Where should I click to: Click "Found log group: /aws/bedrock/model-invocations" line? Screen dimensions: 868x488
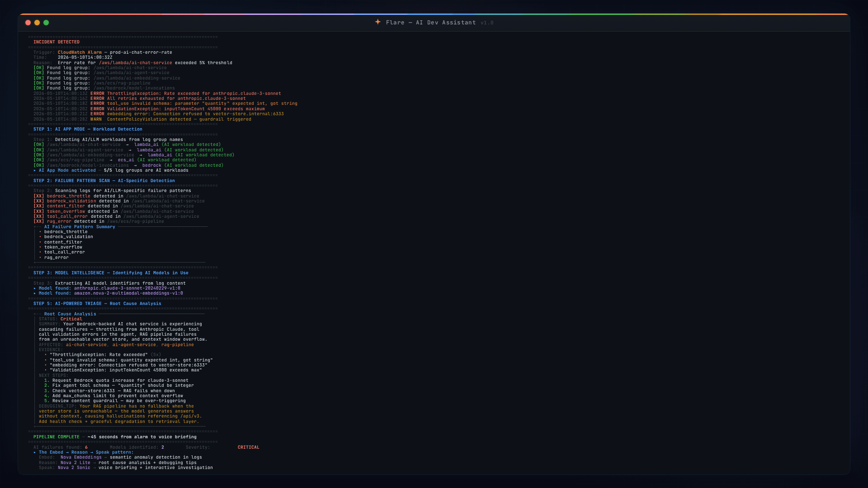tap(104, 88)
